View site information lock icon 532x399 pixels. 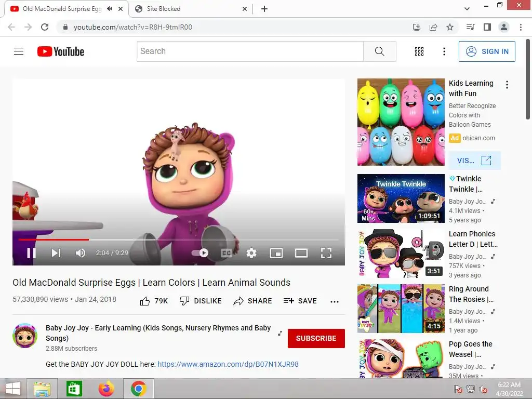(65, 27)
